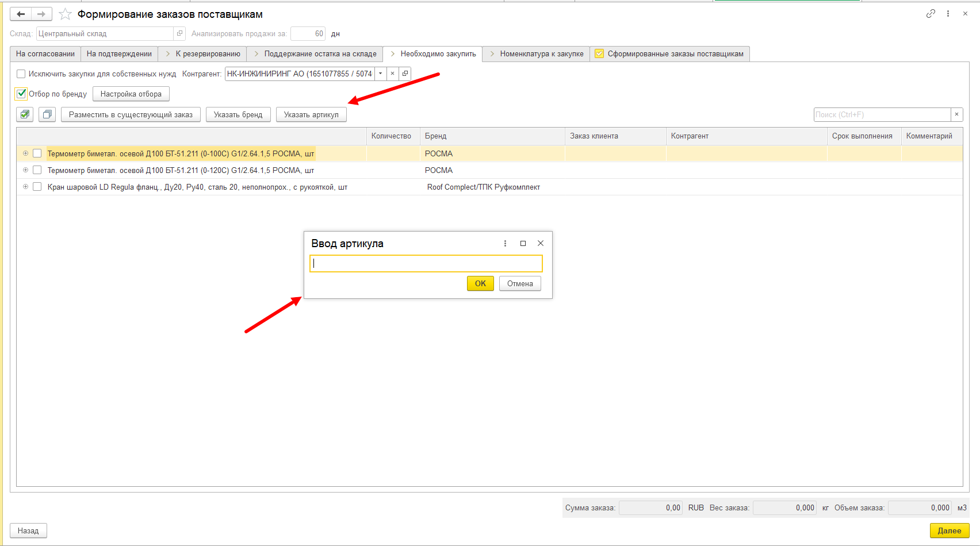The width and height of the screenshot is (980, 546).
Task: Toggle Исключить закупки для собственных нужд
Action: tap(21, 74)
